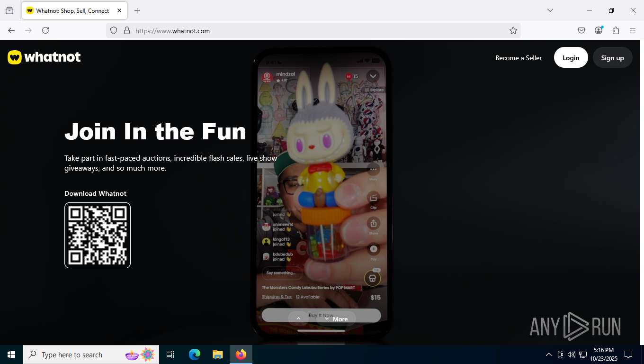
Task: Go back to the previous page
Action: 11,30
